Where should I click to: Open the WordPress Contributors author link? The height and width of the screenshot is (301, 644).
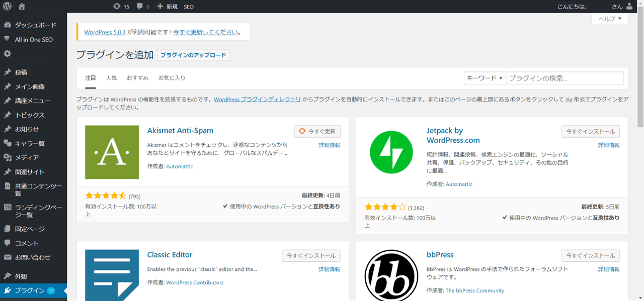(x=195, y=283)
